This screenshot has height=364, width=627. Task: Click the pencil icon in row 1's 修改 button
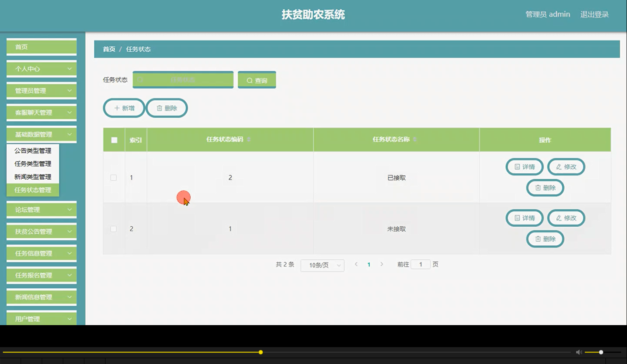559,167
